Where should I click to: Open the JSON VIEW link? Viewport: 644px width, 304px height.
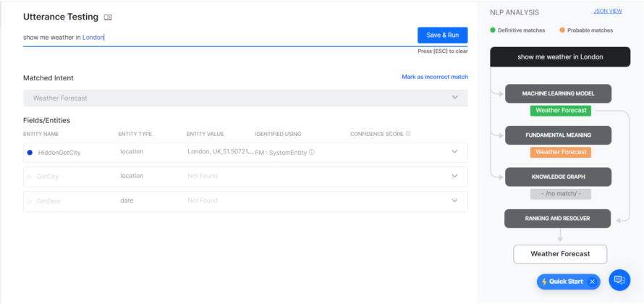click(x=607, y=12)
